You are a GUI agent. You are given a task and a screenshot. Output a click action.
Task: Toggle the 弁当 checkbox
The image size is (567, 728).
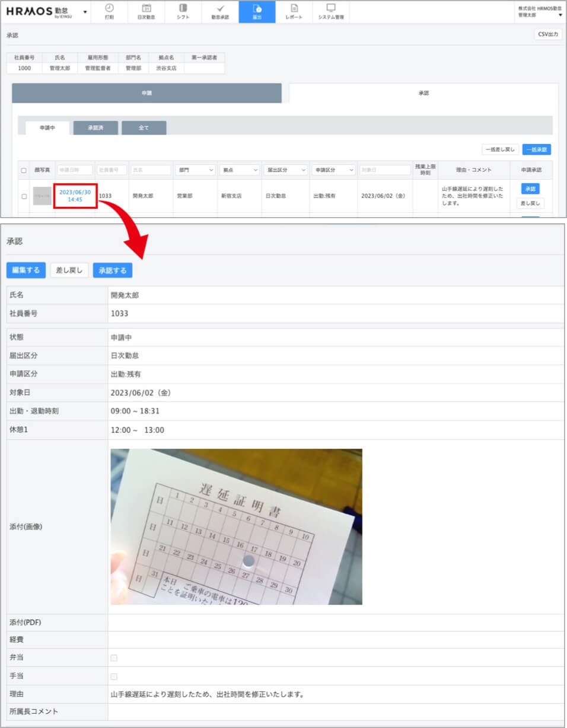click(x=114, y=658)
